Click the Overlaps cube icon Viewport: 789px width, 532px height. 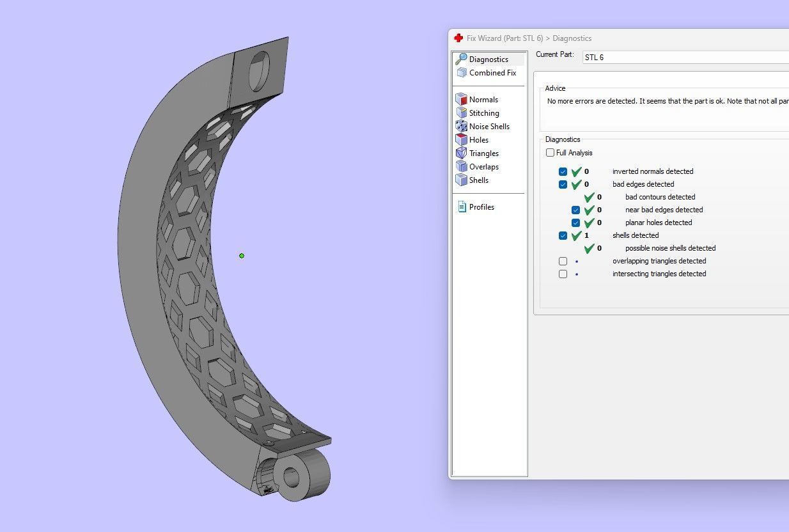click(x=461, y=166)
